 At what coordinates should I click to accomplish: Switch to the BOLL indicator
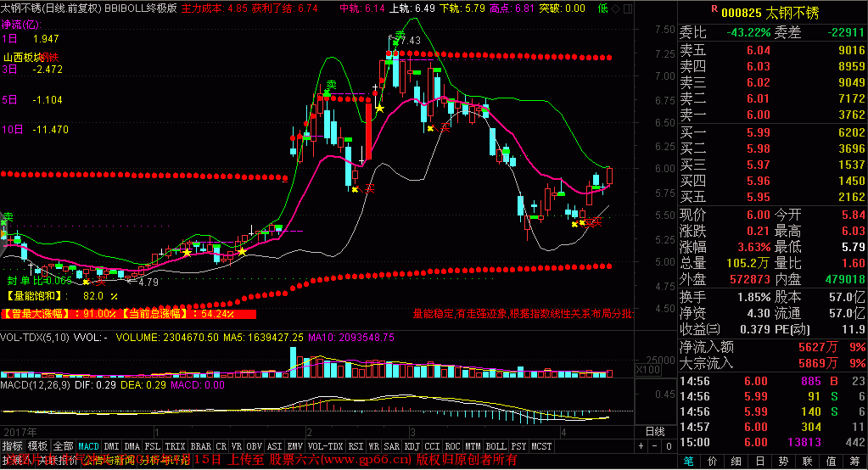(496, 446)
